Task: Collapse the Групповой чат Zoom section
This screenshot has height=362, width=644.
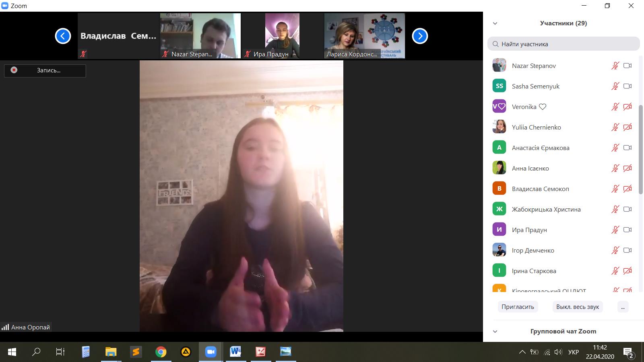Action: (495, 331)
